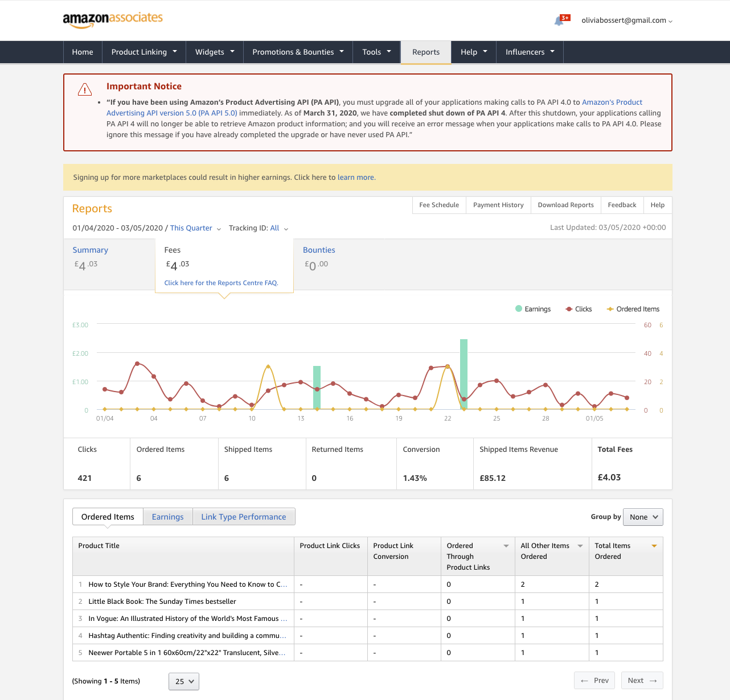The width and height of the screenshot is (730, 700).
Task: Select the Fees panel
Action: (224, 265)
